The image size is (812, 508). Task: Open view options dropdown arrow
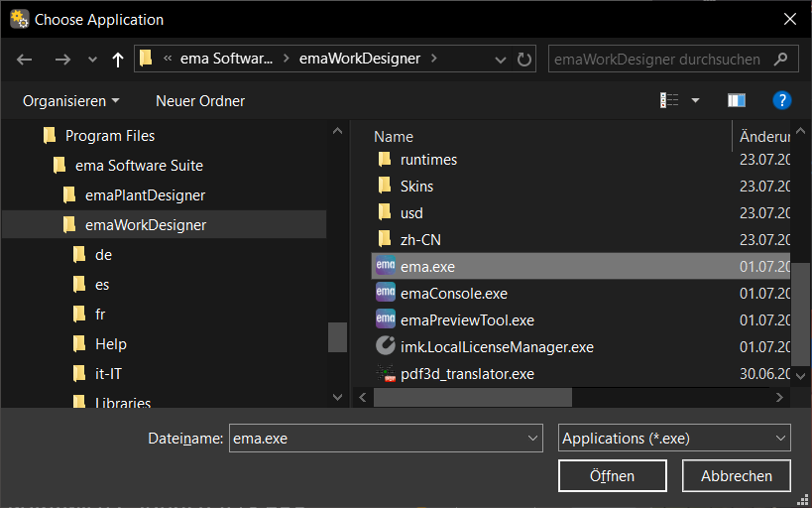(x=695, y=100)
